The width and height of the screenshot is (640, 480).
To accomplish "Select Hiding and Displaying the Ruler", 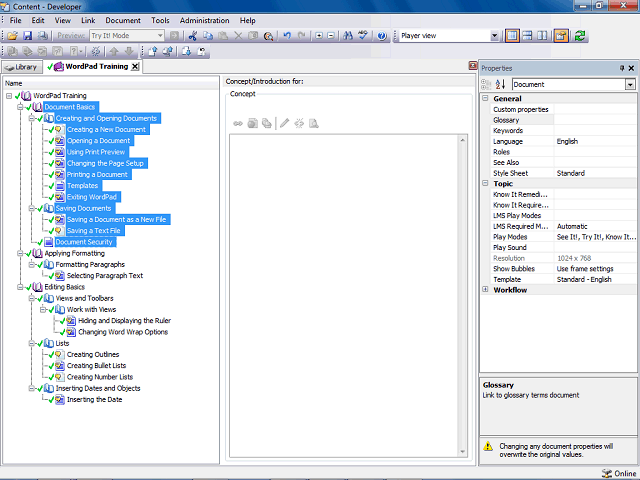I will click(124, 321).
